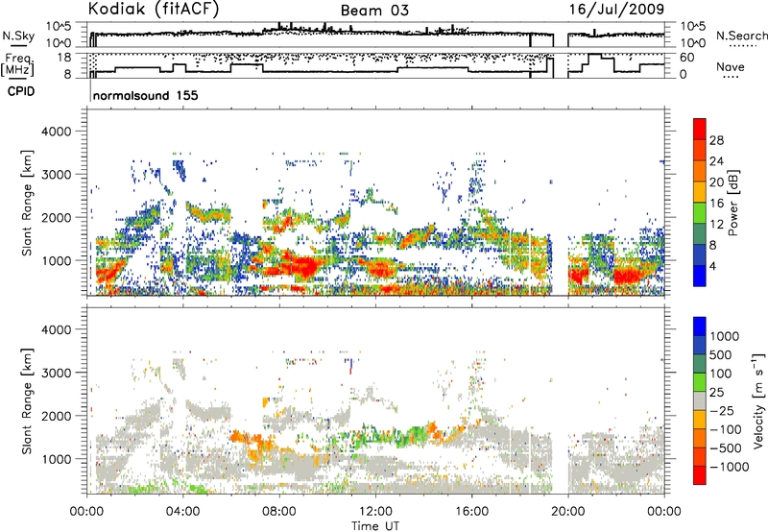Click the "-500" tick on Velocity color bar

(x=726, y=447)
